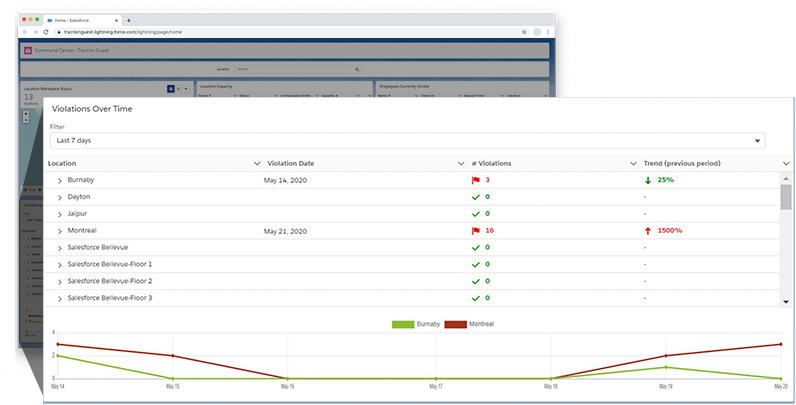Click the table vertical scrollbar thumb
The image size is (796, 405).
click(x=786, y=197)
